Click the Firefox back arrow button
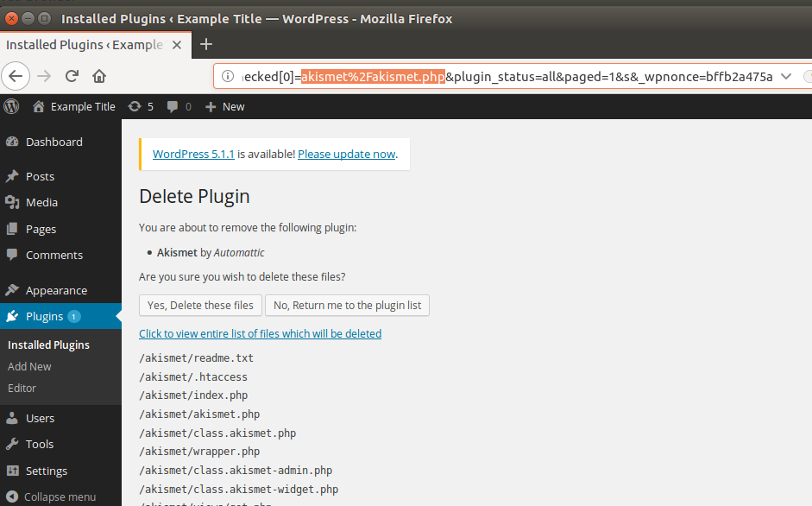Screen dimensions: 812x506 click(x=16, y=76)
